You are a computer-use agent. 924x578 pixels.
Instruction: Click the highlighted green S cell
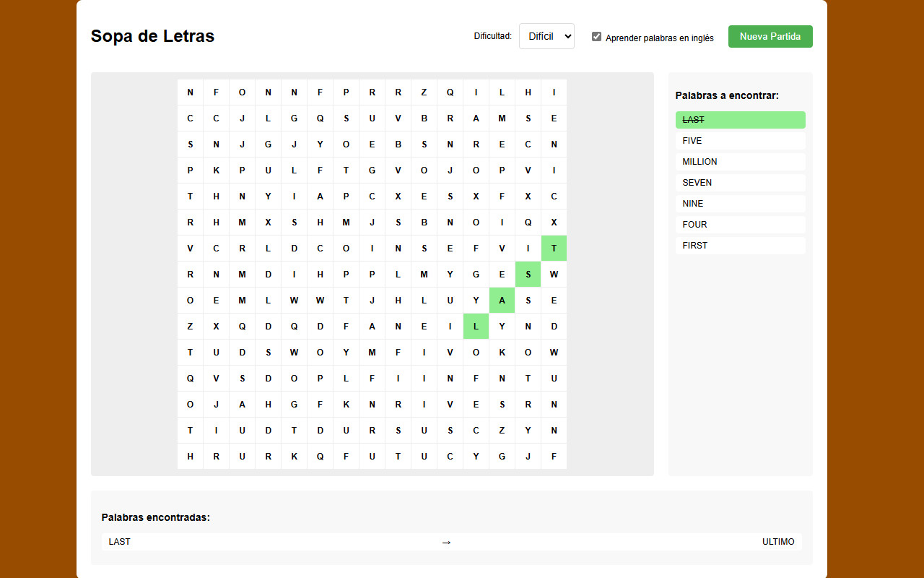click(x=528, y=275)
